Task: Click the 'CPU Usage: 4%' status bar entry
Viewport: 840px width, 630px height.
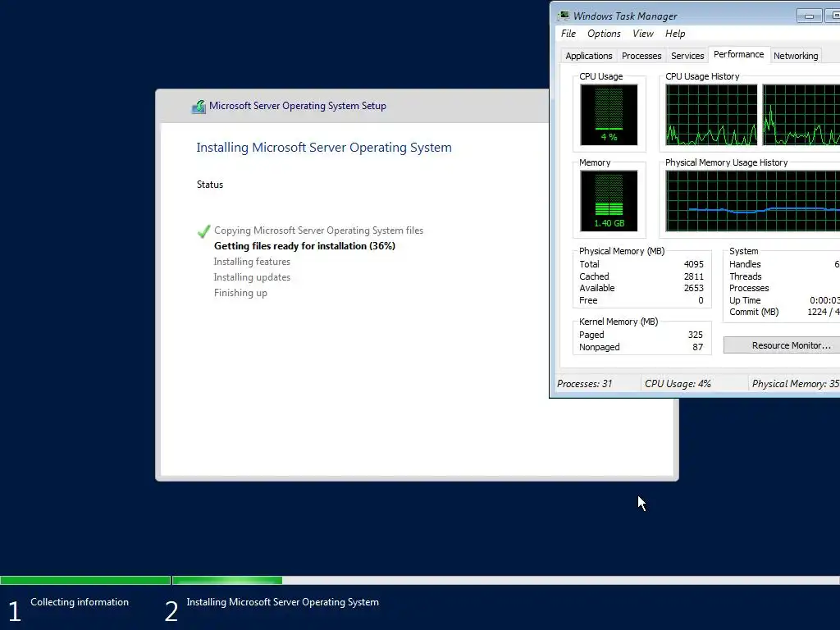Action: pyautogui.click(x=678, y=384)
